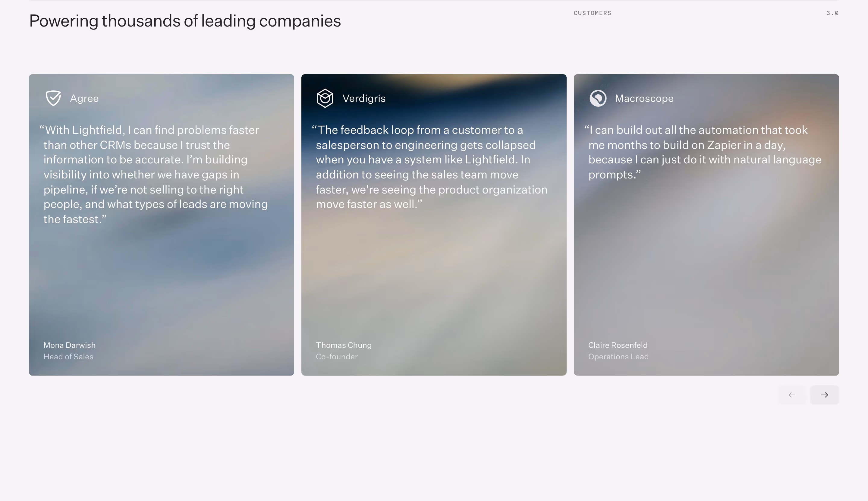This screenshot has width=868, height=501.
Task: Click the name "Mona Darwish"
Action: pyautogui.click(x=70, y=345)
